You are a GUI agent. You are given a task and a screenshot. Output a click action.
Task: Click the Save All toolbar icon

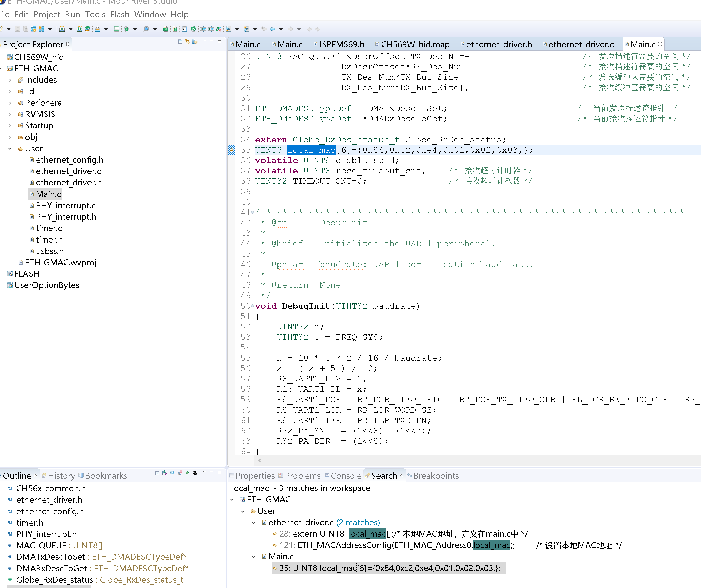[25, 29]
